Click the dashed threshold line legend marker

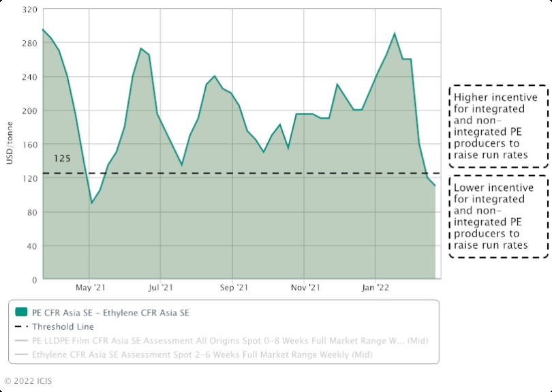pyautogui.click(x=21, y=327)
